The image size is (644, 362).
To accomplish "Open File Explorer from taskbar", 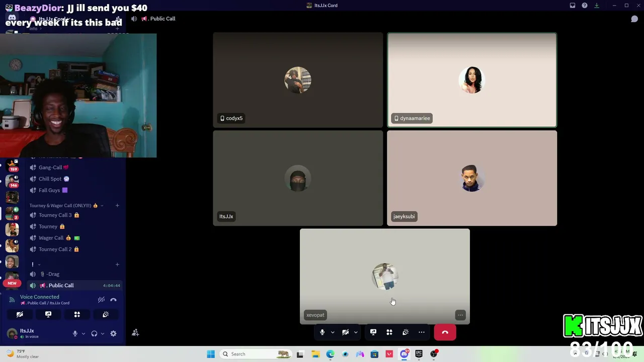I will tap(315, 354).
